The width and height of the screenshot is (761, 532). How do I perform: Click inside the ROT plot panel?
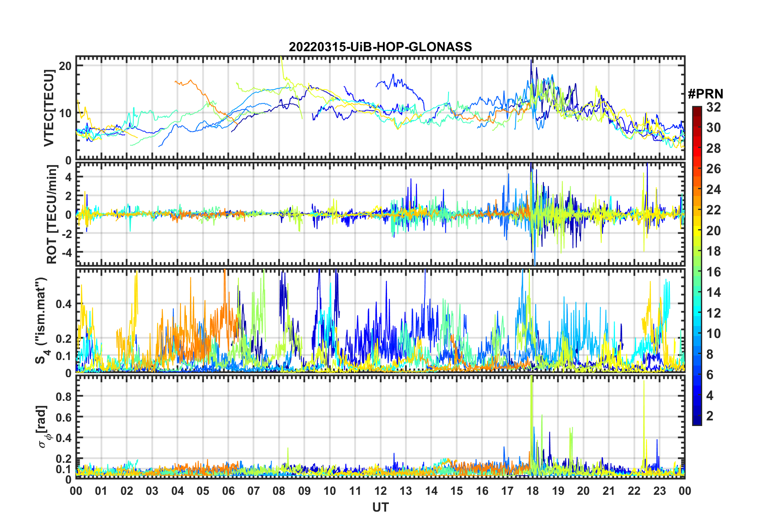click(x=380, y=214)
